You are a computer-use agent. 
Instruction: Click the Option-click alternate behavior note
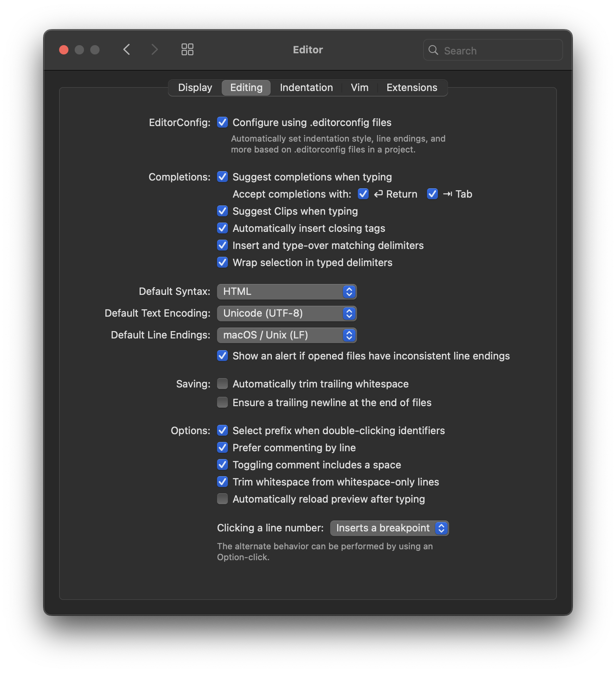pos(325,552)
